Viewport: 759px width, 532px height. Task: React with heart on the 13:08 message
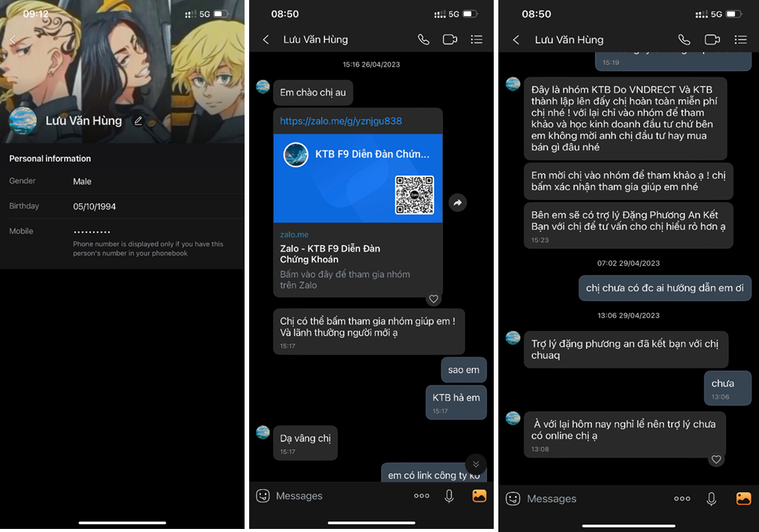[716, 459]
